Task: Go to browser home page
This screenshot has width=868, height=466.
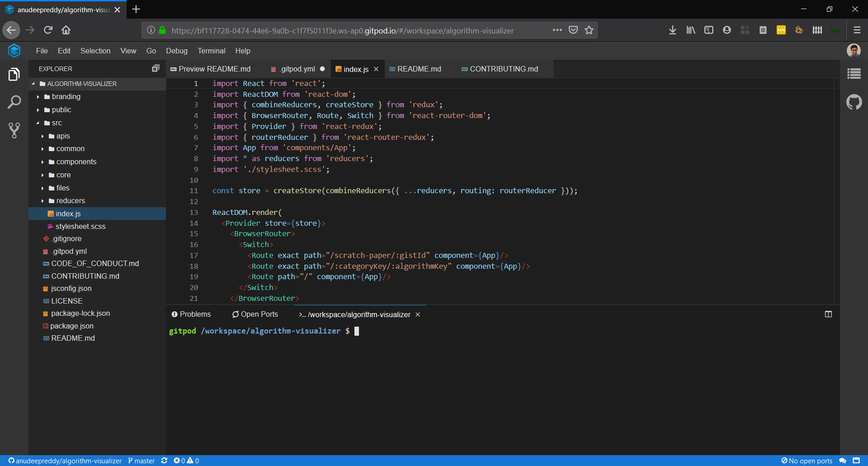Action: [x=66, y=30]
